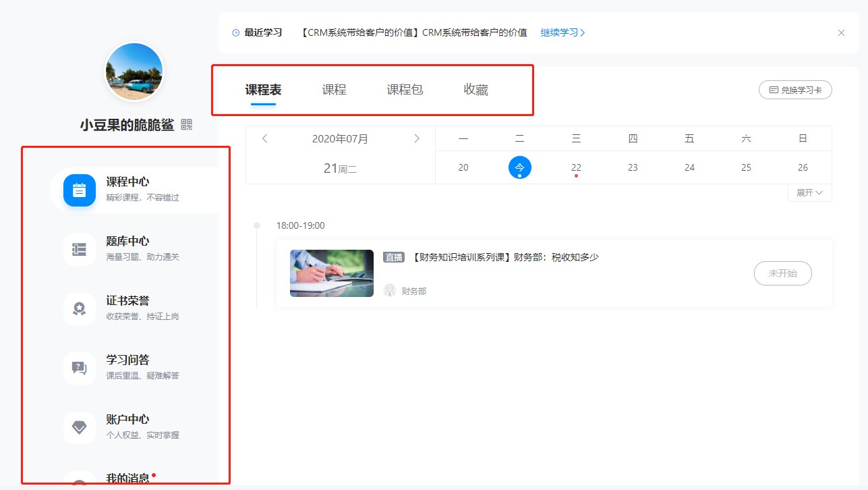Expand the calendar with 展开
The image size is (868, 490).
point(809,192)
